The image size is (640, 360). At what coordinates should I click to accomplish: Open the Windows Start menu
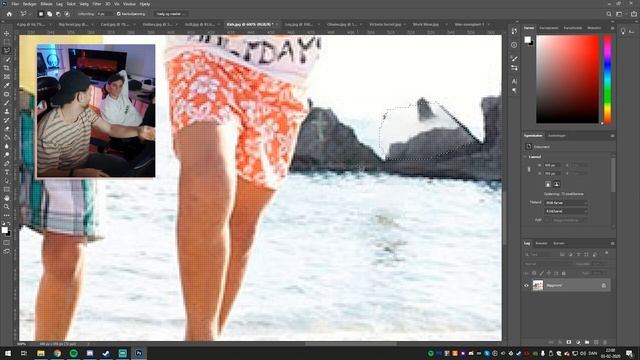7,353
